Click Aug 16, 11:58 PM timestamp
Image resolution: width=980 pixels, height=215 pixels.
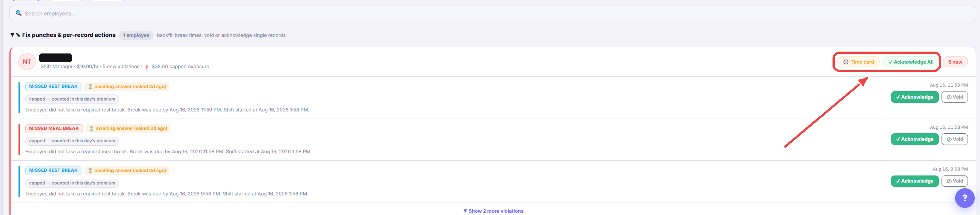(949, 127)
